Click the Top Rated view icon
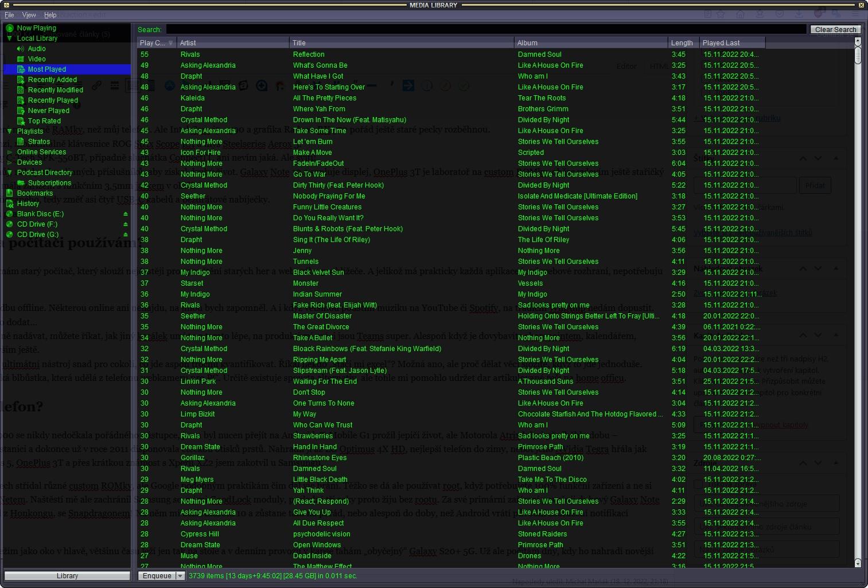Screen dimensions: 868x588 21,120
